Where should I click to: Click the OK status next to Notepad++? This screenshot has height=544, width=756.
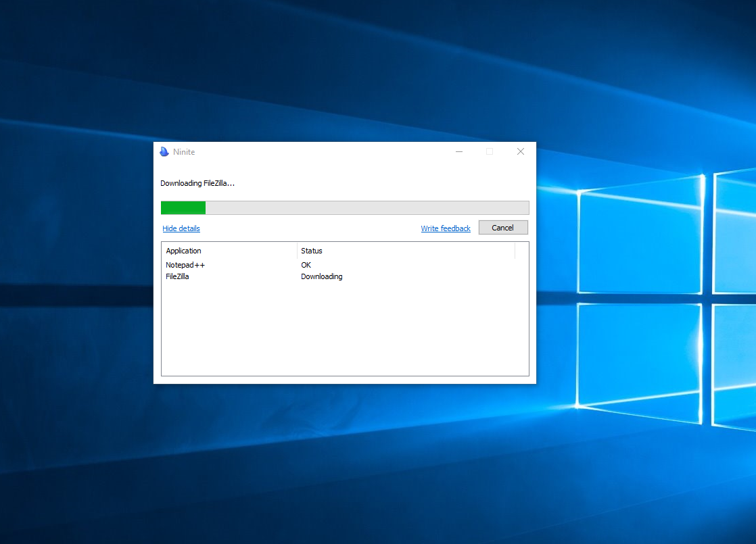305,264
